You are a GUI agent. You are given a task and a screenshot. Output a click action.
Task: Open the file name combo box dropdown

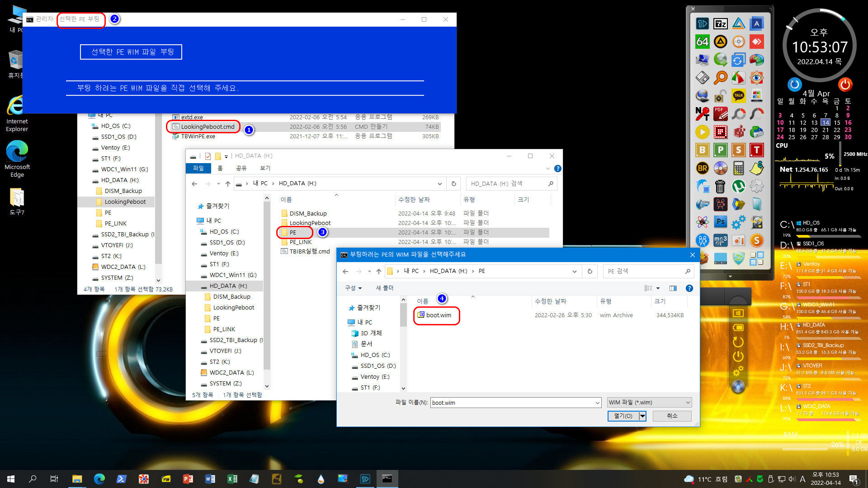[597, 403]
